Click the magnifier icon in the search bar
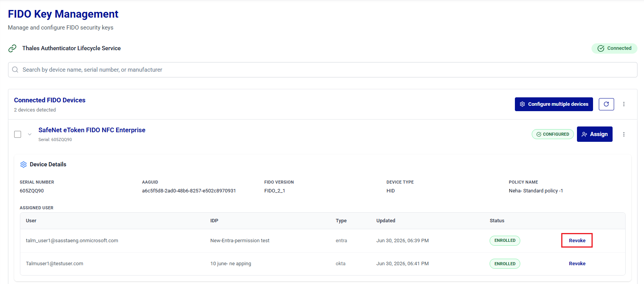Image resolution: width=644 pixels, height=284 pixels. pos(15,70)
